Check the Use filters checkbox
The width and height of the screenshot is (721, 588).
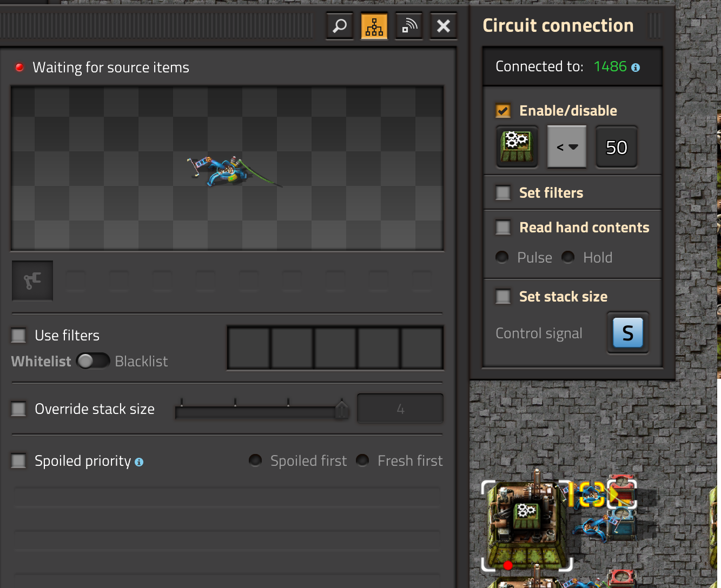tap(18, 336)
